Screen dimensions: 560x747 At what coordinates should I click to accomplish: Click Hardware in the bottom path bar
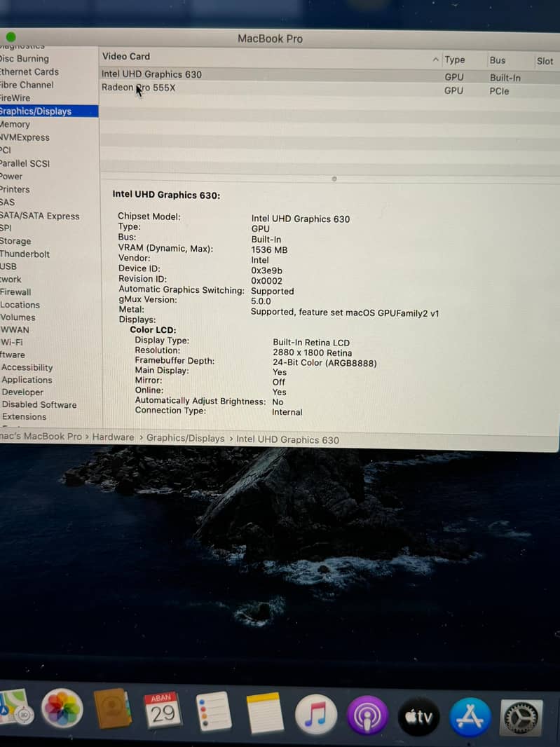click(113, 437)
